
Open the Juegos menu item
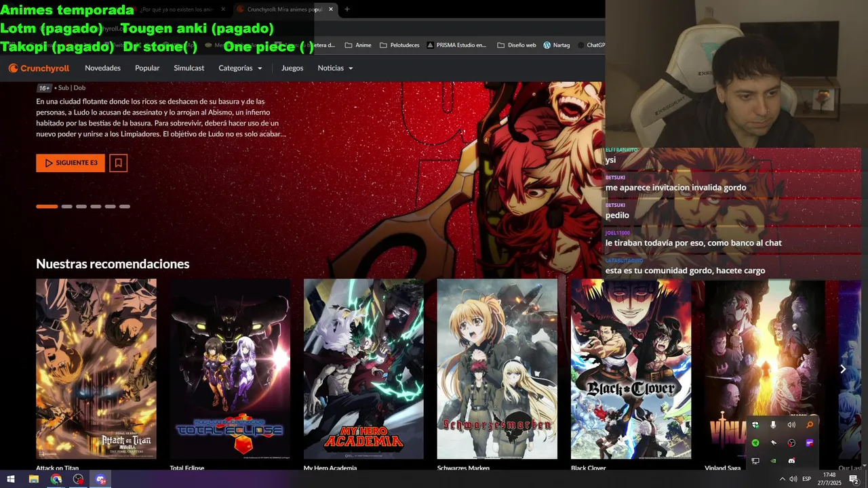292,68
